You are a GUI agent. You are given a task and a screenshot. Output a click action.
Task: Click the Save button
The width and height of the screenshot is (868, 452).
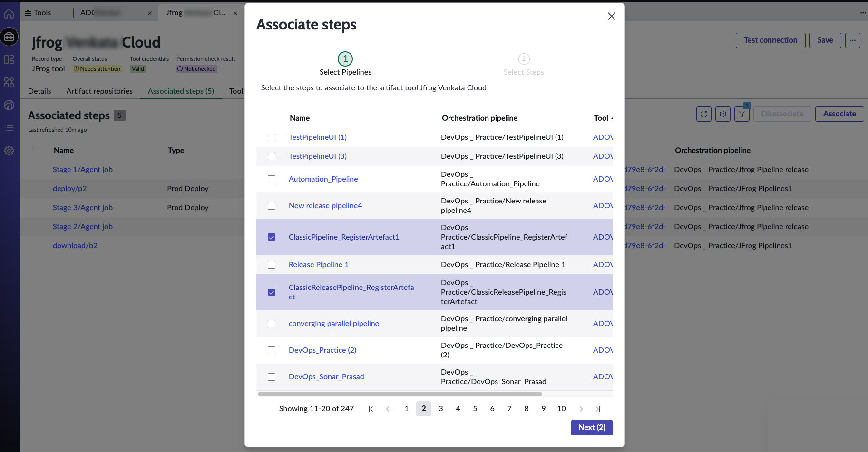825,40
